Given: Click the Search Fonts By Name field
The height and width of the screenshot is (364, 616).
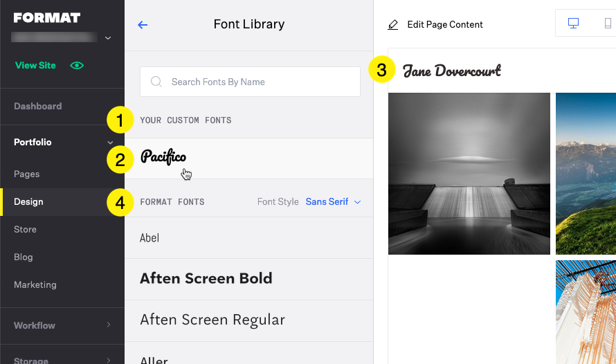Looking at the screenshot, I should [x=250, y=82].
